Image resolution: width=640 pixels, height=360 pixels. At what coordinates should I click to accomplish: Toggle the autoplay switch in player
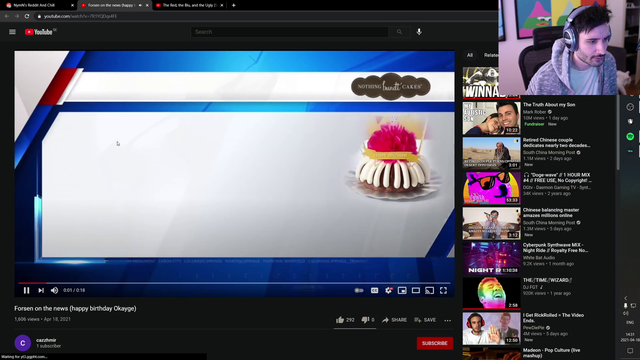(x=359, y=290)
